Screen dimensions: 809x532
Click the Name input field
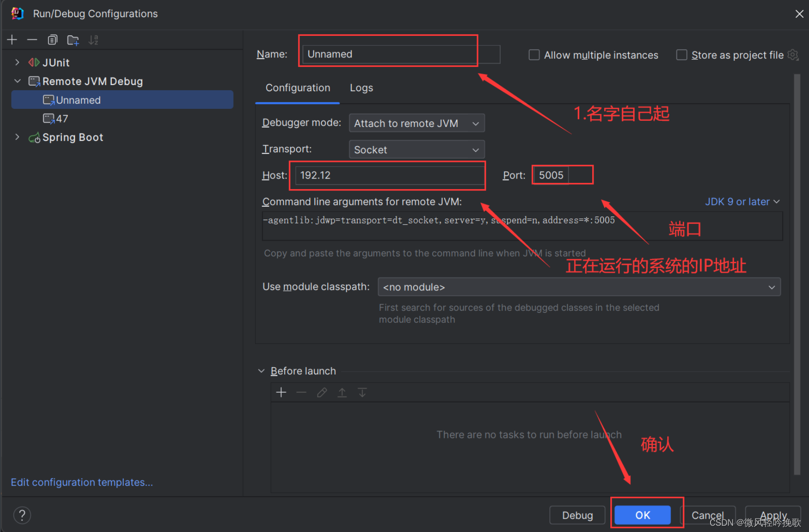(402, 54)
